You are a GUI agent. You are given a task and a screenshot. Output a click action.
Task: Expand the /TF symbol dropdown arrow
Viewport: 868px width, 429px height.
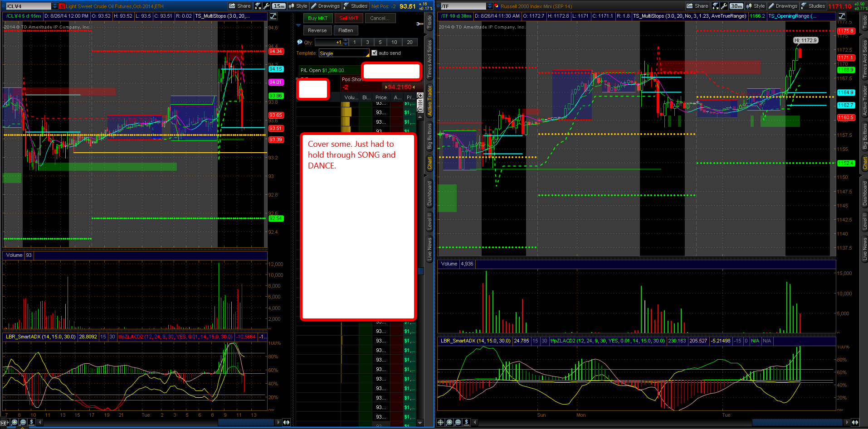click(489, 6)
